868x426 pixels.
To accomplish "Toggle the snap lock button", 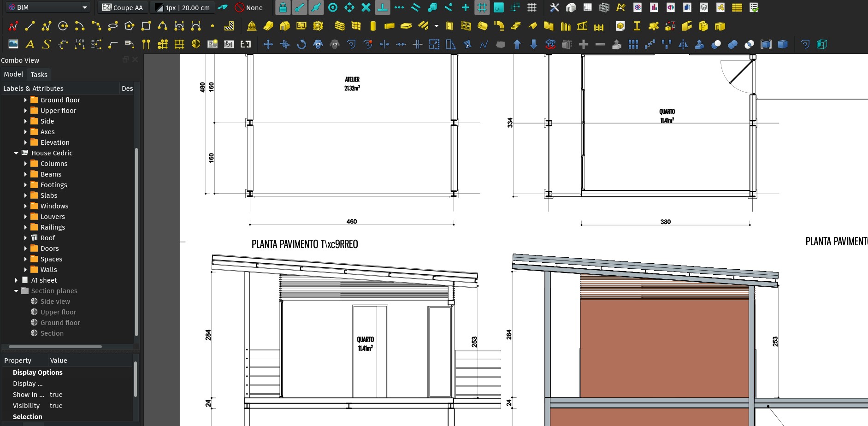I will pyautogui.click(x=283, y=7).
